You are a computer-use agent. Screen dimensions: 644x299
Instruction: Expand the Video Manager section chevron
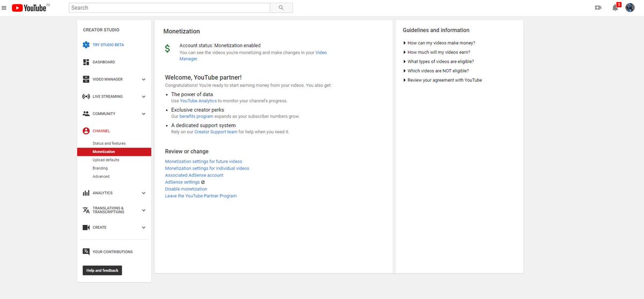[x=143, y=79]
